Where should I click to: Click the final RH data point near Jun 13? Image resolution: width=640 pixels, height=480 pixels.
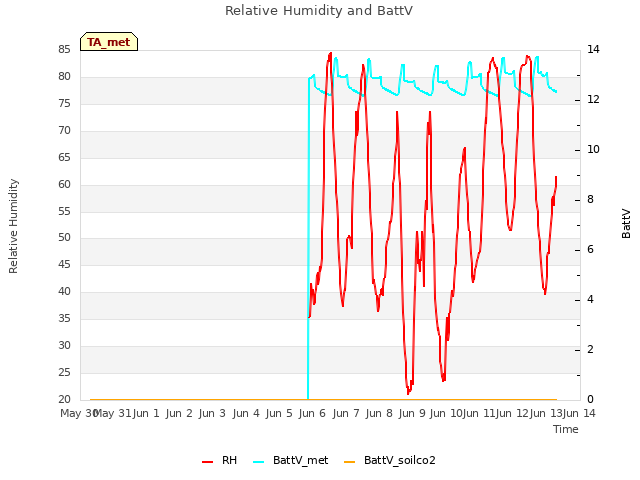pos(556,177)
